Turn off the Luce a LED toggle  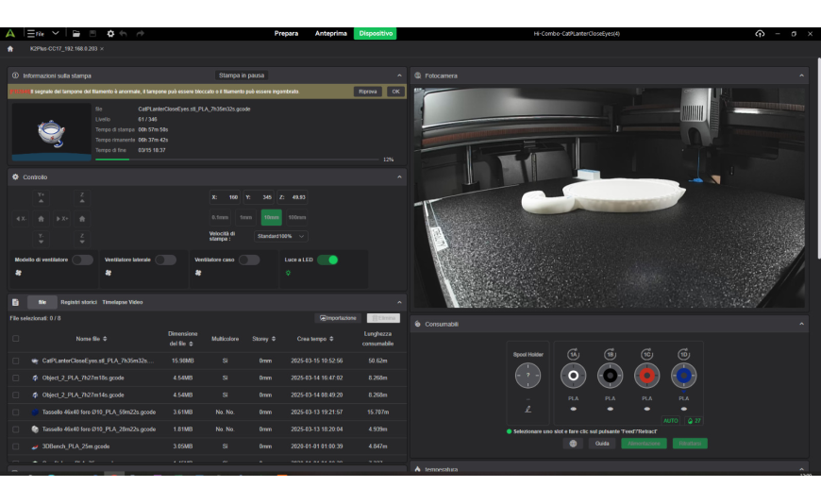pos(327,260)
